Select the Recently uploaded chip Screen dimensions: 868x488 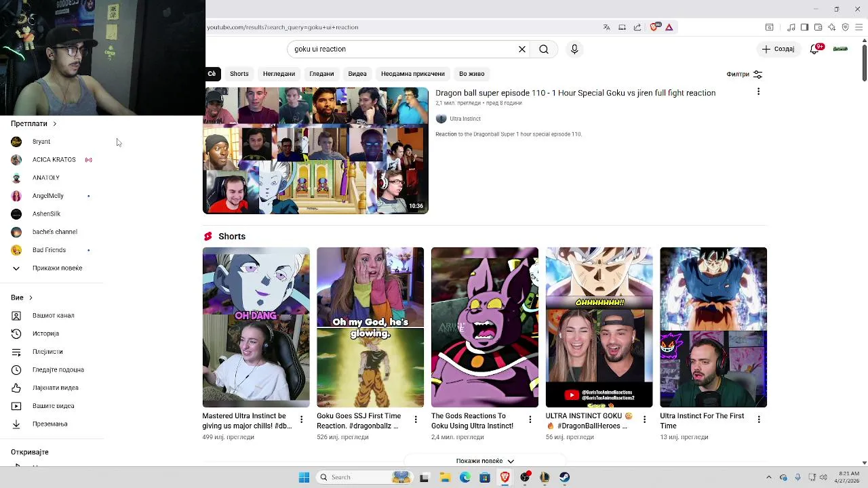click(413, 74)
